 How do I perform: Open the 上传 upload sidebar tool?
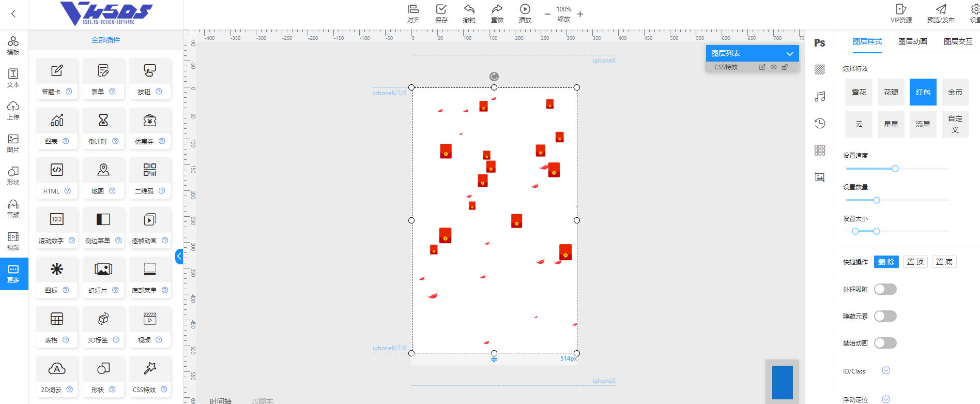point(13,111)
